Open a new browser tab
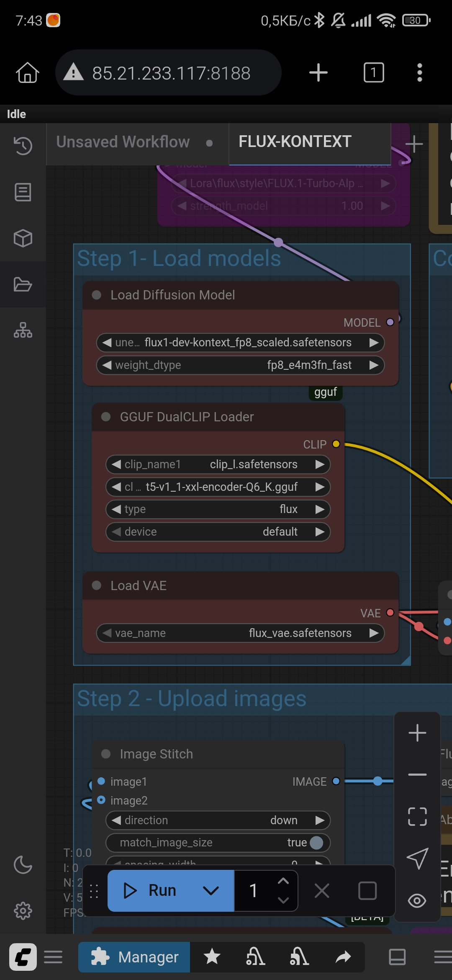The height and width of the screenshot is (980, 452). (x=318, y=72)
